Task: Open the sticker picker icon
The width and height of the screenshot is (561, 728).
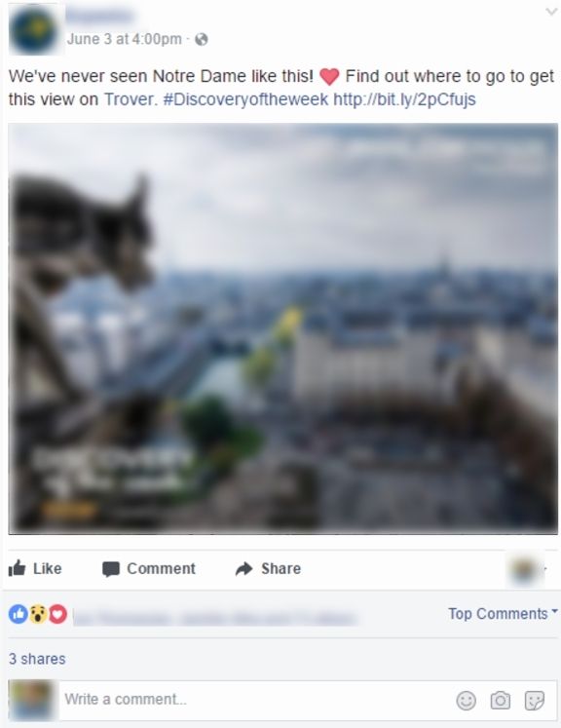Action: [x=534, y=700]
